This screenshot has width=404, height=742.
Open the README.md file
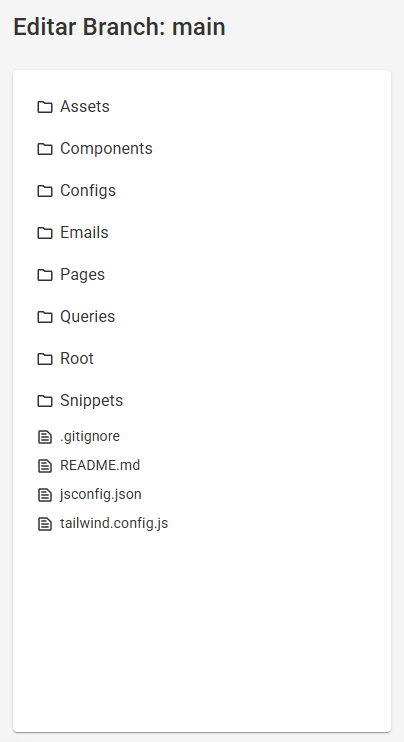point(100,465)
